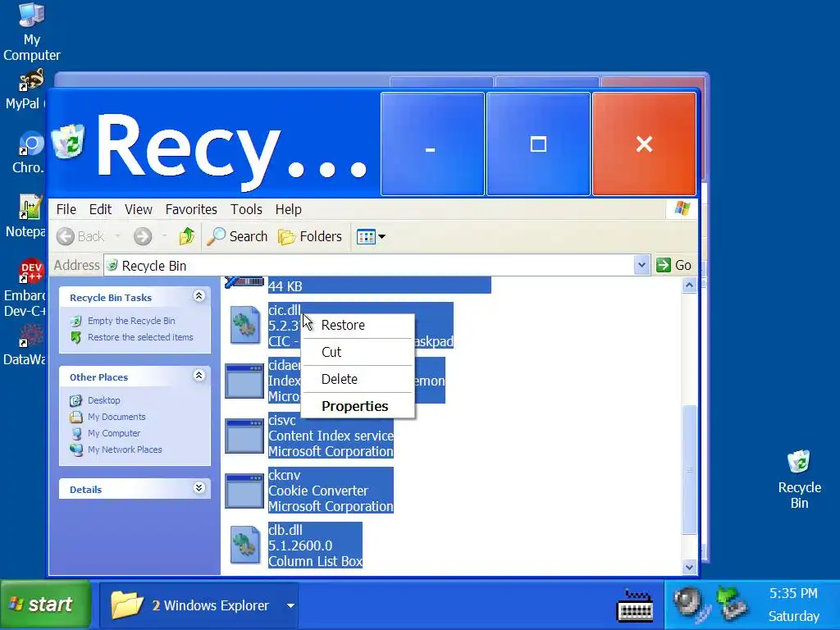Toggle the Folders pane
Image resolution: width=840 pixels, height=630 pixels.
point(309,236)
